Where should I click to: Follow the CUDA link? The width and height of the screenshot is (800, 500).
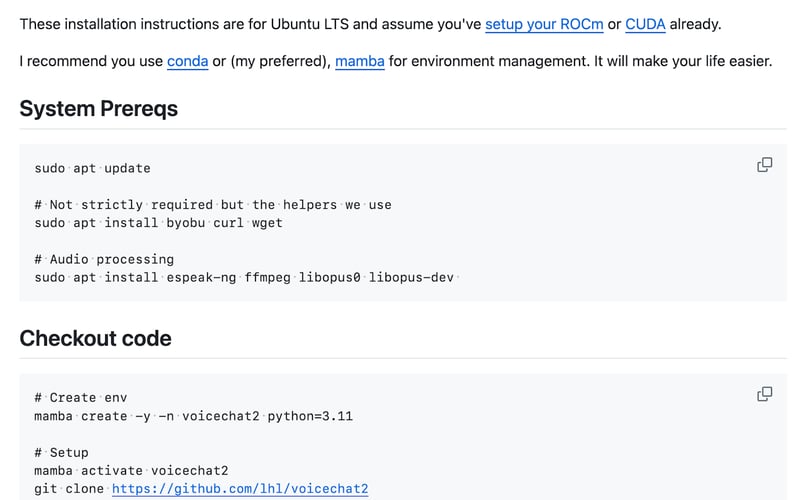pyautogui.click(x=645, y=23)
